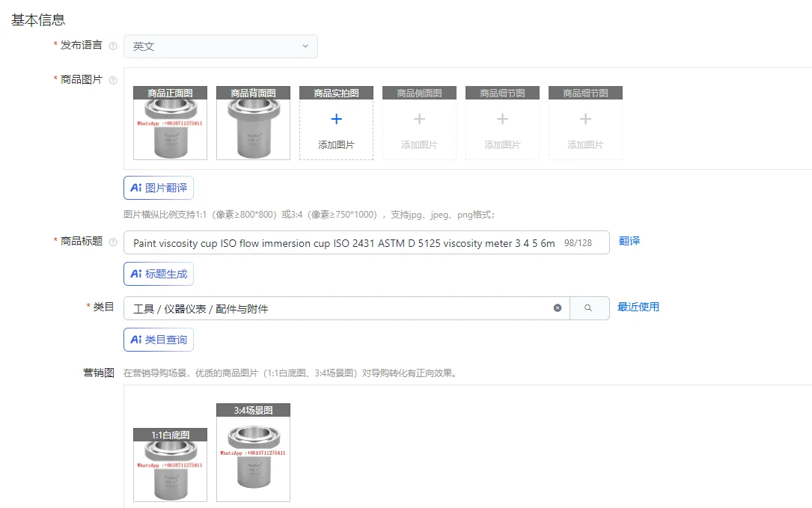
Task: Click the 基本信息 section heading
Action: (38, 20)
